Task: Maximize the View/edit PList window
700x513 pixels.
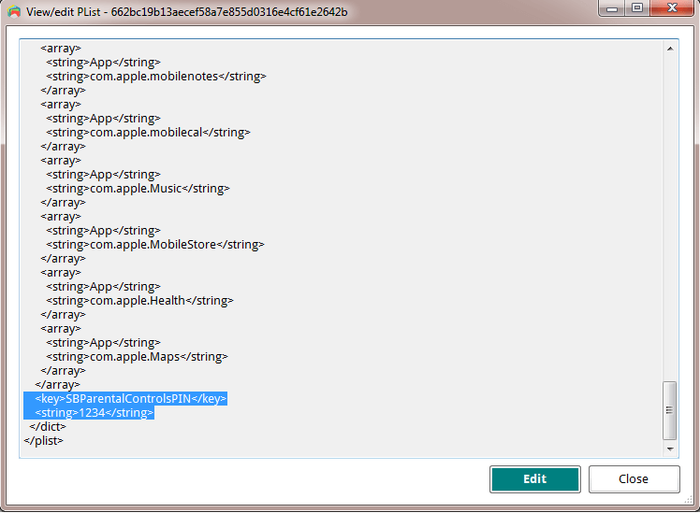Action: tap(637, 8)
